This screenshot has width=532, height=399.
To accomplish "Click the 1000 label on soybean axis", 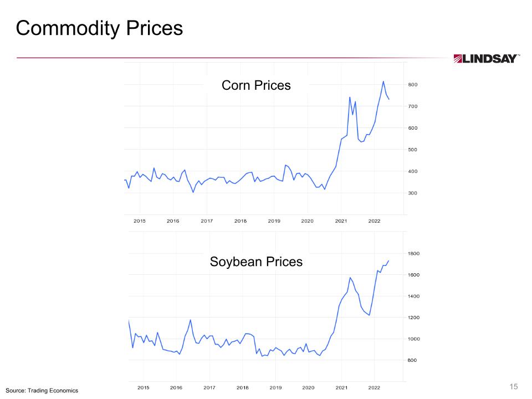I will click(415, 339).
